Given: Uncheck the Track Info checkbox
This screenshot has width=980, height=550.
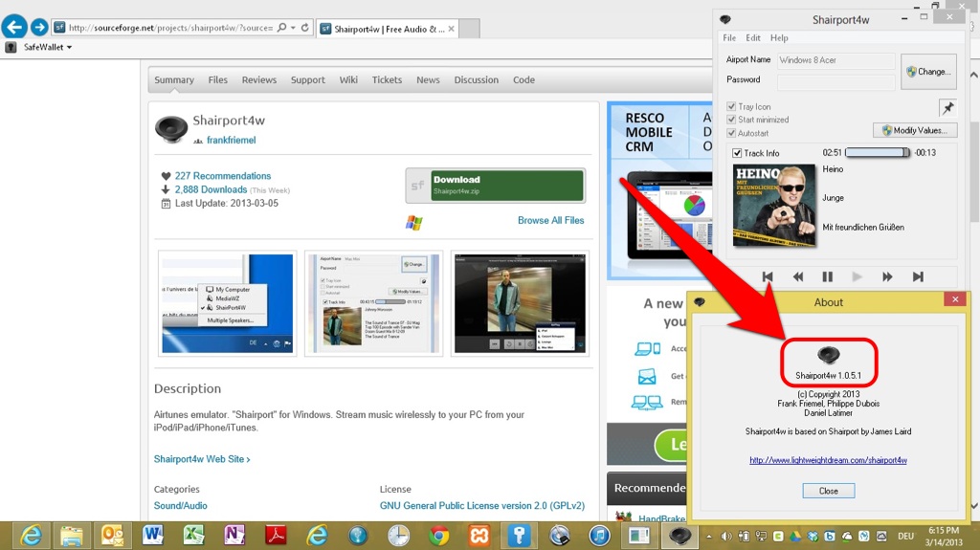Looking at the screenshot, I should click(x=737, y=153).
